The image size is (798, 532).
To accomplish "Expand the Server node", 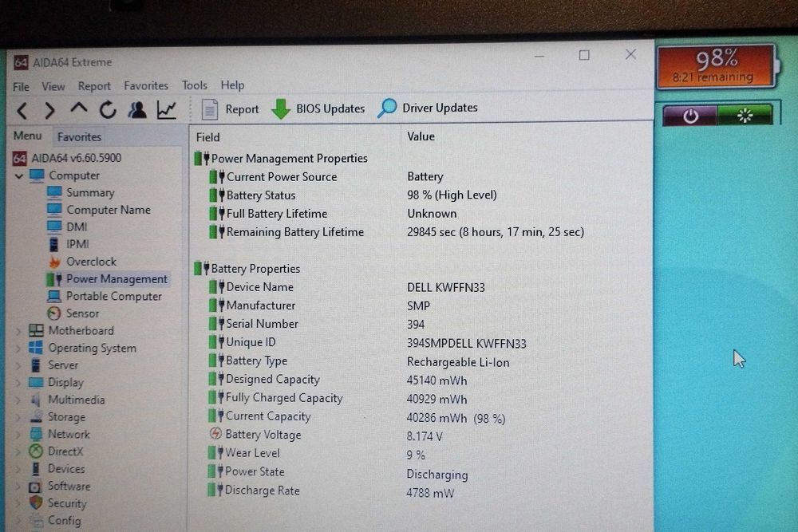I will pyautogui.click(x=18, y=365).
